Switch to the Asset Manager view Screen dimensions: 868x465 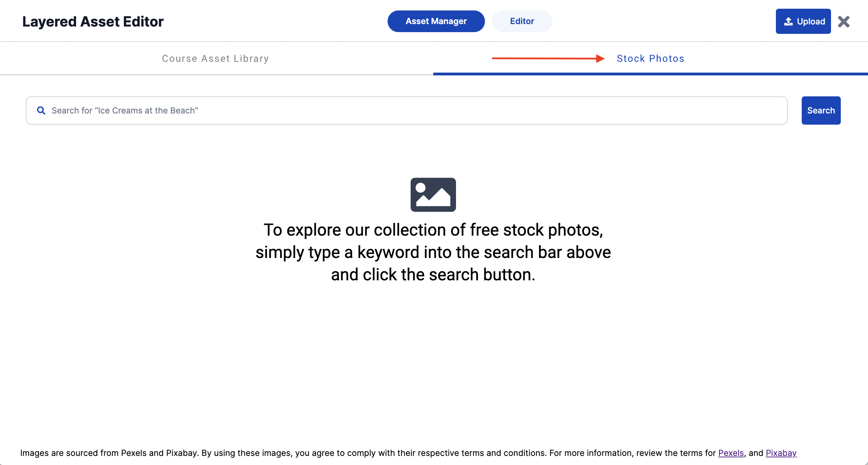pos(436,21)
